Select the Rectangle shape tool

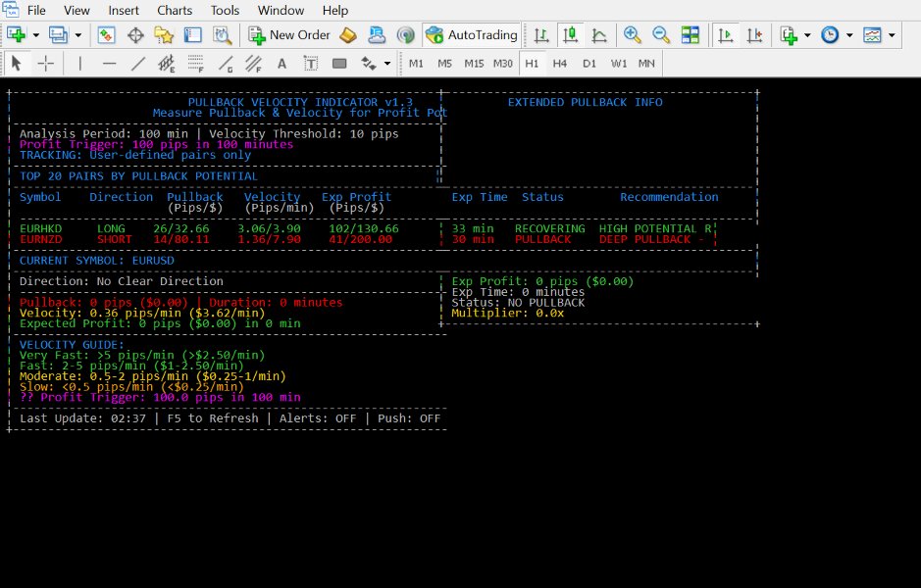339,64
